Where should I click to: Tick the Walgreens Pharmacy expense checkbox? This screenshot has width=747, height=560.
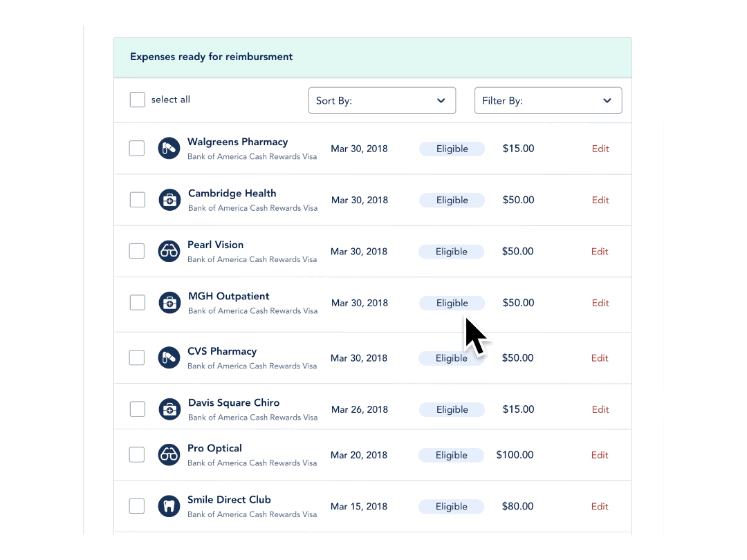tap(137, 148)
